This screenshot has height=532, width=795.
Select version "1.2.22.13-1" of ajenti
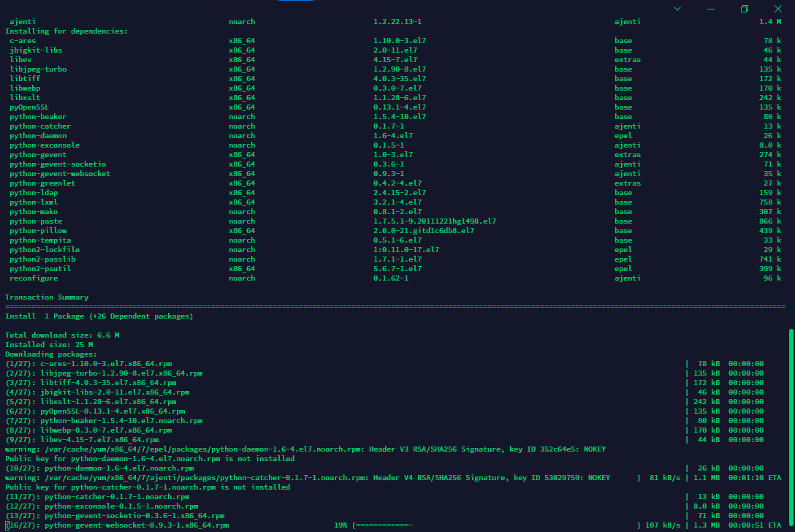pos(397,22)
